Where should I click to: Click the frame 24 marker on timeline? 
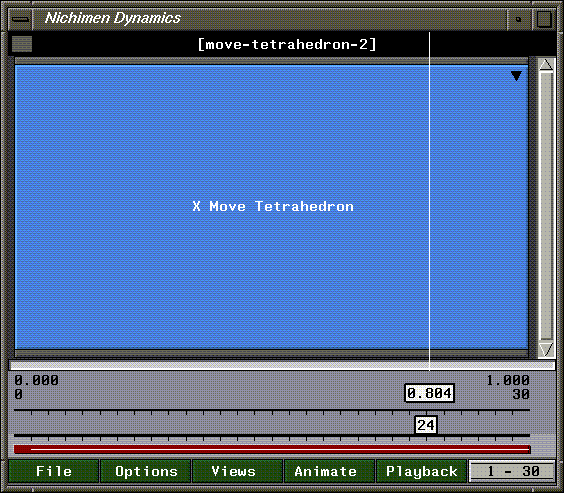[x=426, y=425]
